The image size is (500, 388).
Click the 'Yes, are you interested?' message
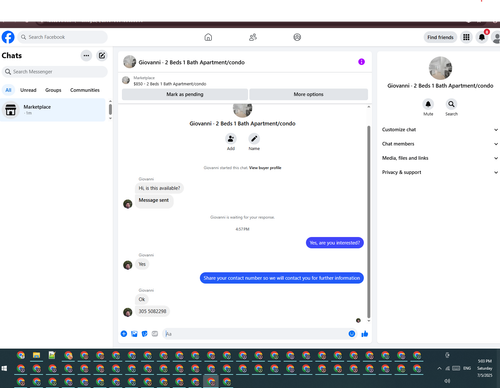[335, 243]
